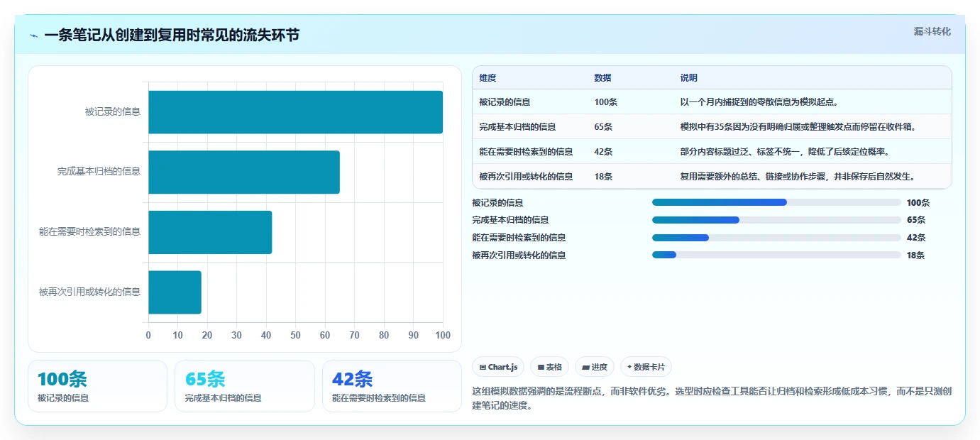Click the 被记录的信息 chart bar
980x440 pixels.
295,112
